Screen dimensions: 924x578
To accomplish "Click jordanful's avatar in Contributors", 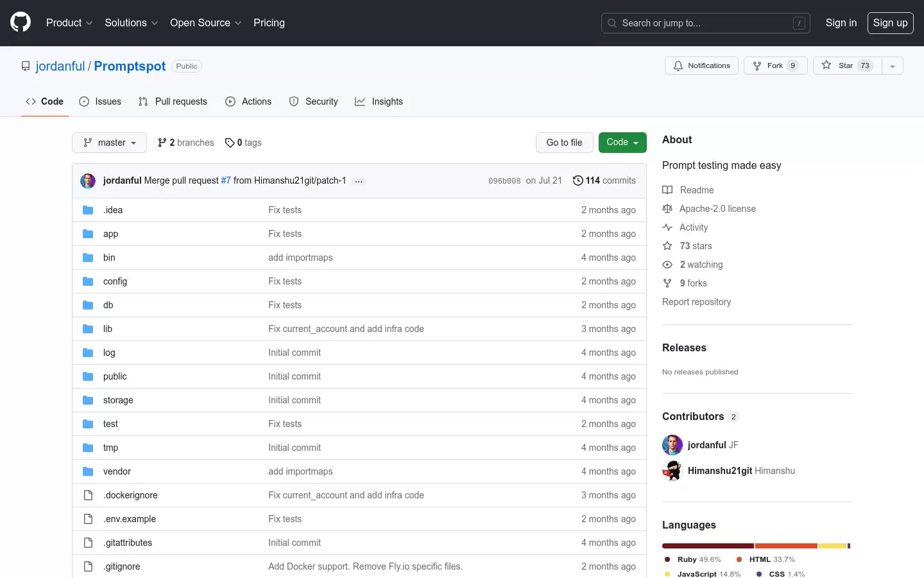I will 672,445.
